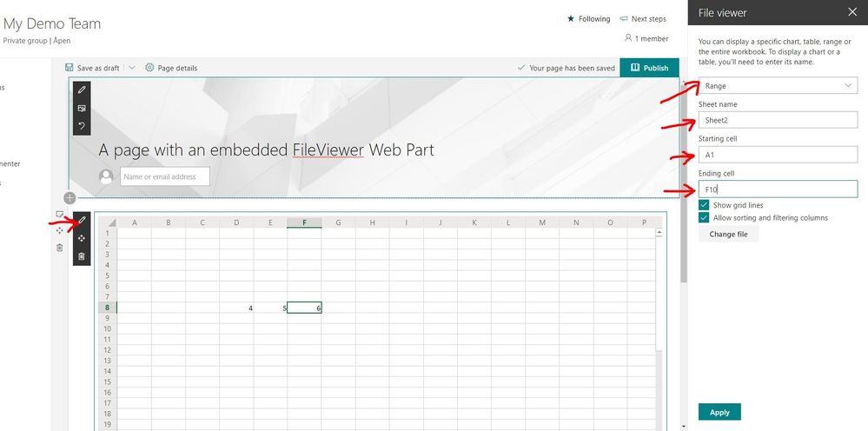Click spreadsheet vertical scrollbar up arrow
The height and width of the screenshot is (431, 868).
coord(659,234)
